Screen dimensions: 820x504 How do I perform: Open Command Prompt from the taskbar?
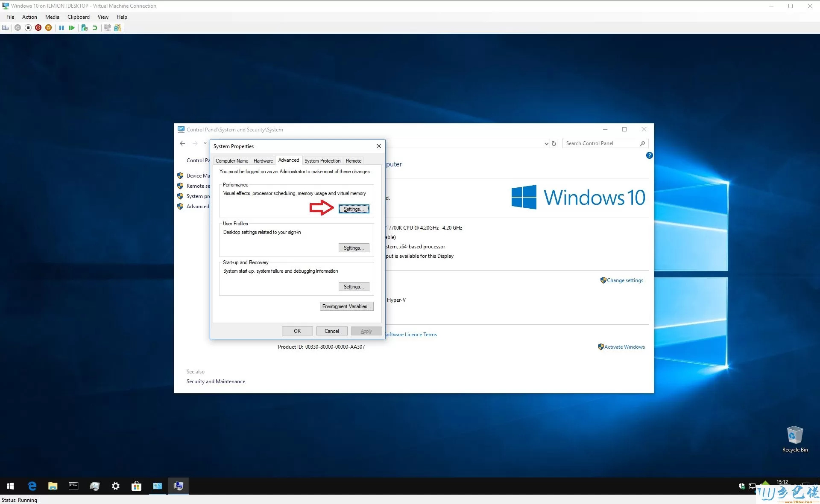(x=74, y=486)
